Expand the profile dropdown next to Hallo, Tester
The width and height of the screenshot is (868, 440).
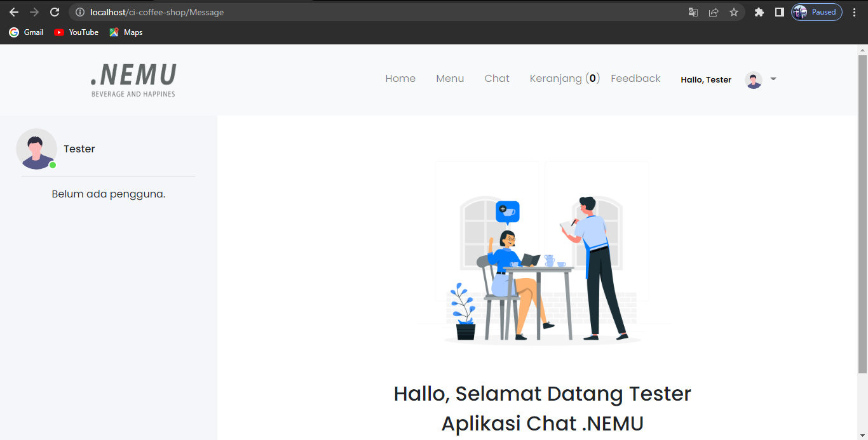(773, 79)
